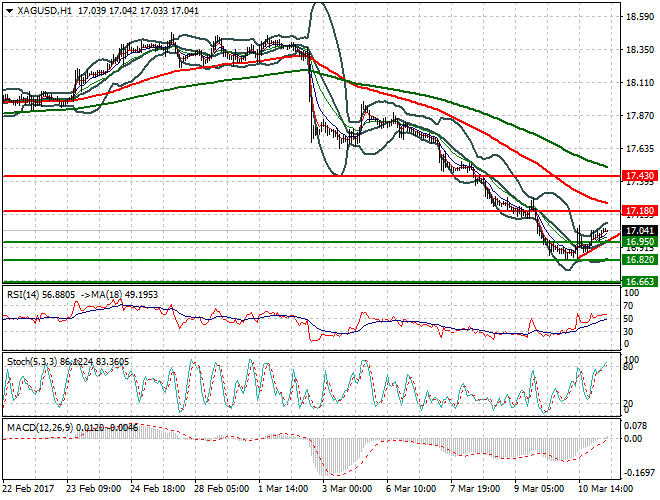Click the 22 Feb 2017 time axis label
The height and width of the screenshot is (500, 660).
coord(28,489)
